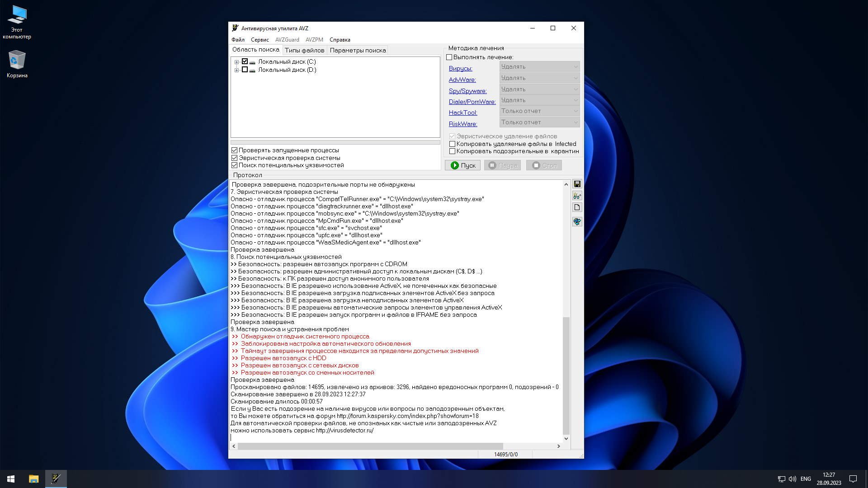Switch to Типы файлов tab
This screenshot has height=488, width=868.
(304, 50)
